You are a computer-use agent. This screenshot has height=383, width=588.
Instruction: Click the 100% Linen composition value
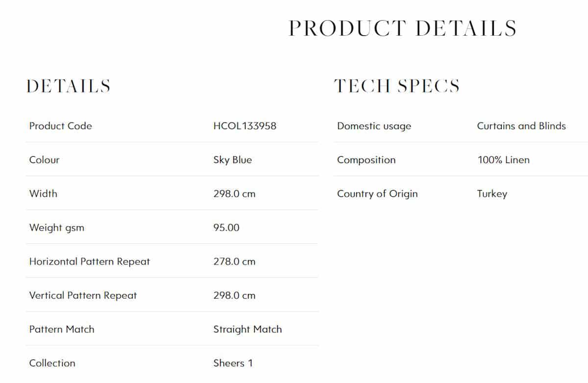(503, 160)
